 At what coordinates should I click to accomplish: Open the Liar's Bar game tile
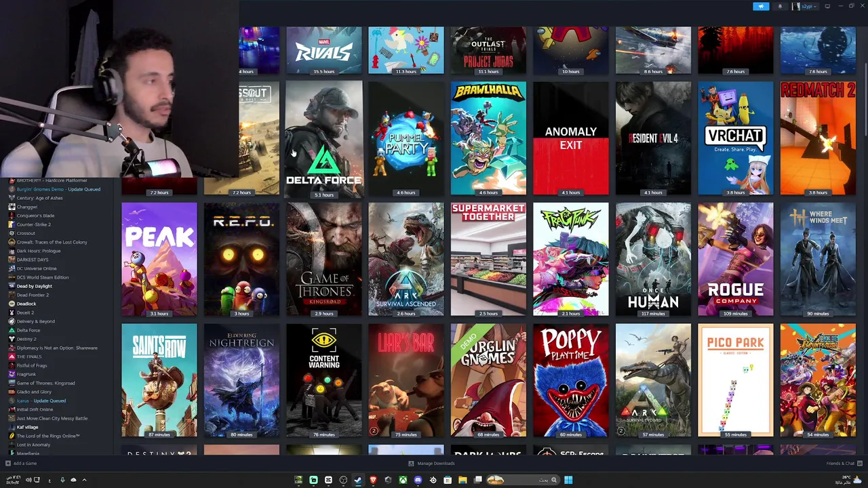(406, 380)
